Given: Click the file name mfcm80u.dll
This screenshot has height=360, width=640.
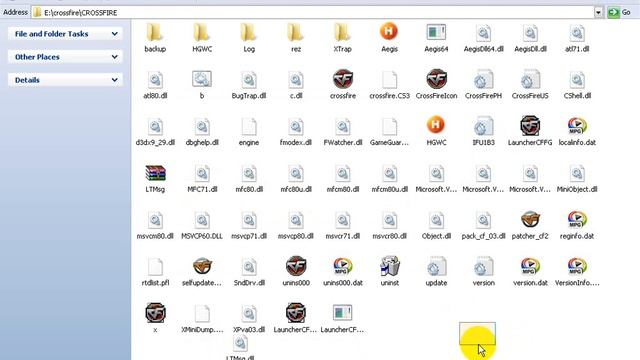Looking at the screenshot, I should coord(389,189).
